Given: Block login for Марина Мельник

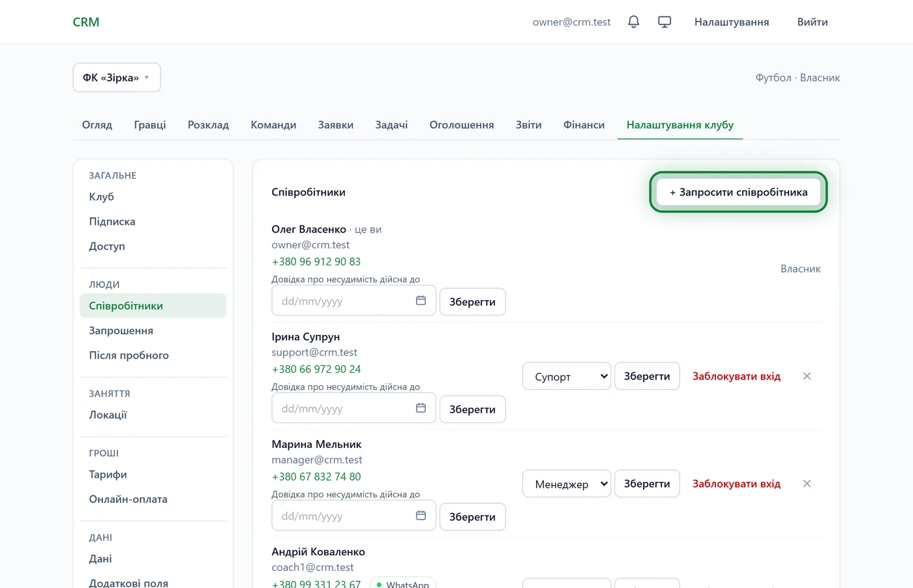Looking at the screenshot, I should [x=736, y=484].
